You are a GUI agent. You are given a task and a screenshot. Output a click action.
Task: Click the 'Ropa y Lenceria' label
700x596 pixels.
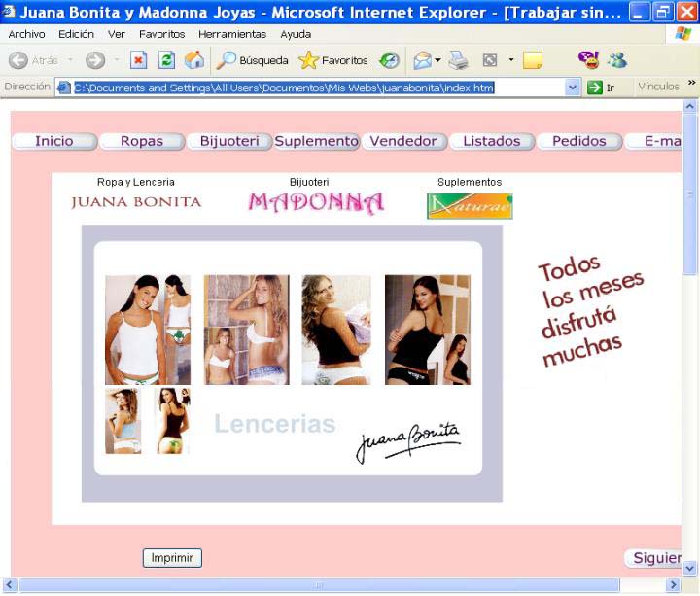(136, 182)
